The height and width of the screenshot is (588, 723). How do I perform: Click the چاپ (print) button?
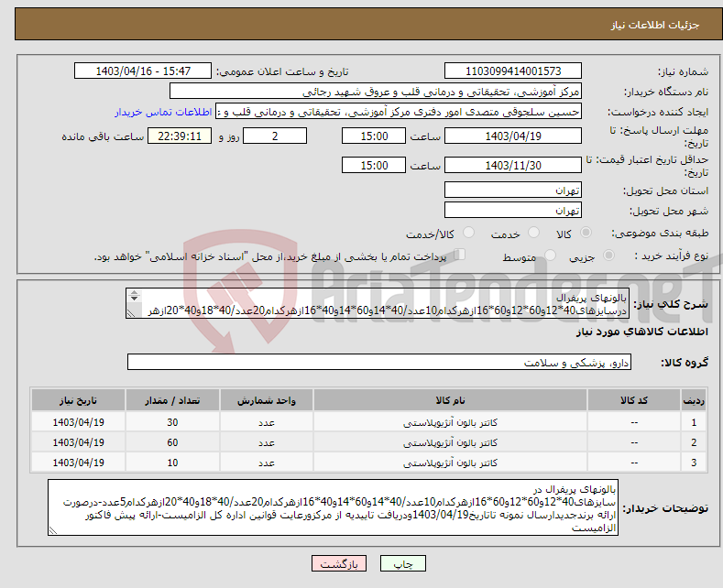click(x=402, y=563)
